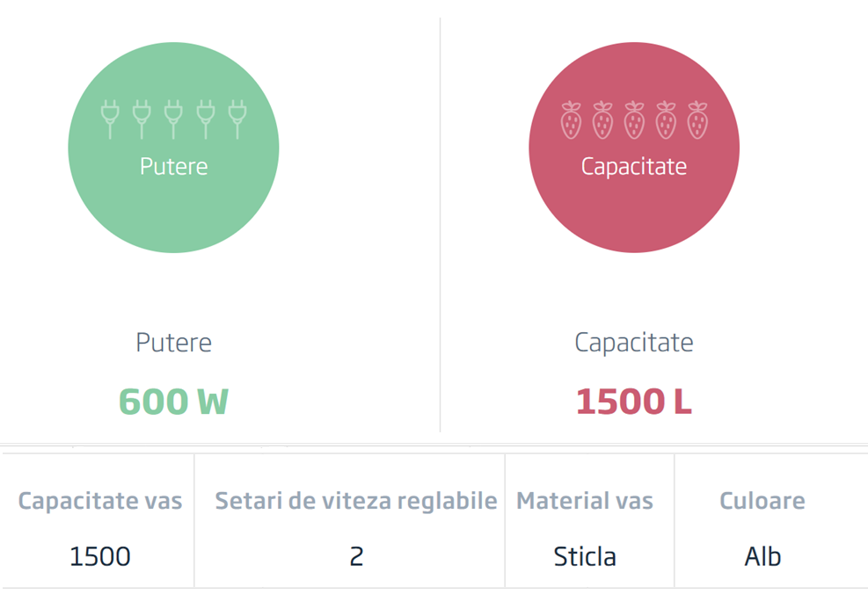Click the last plug icon in green circle
This screenshot has width=868, height=594.
pos(237,120)
